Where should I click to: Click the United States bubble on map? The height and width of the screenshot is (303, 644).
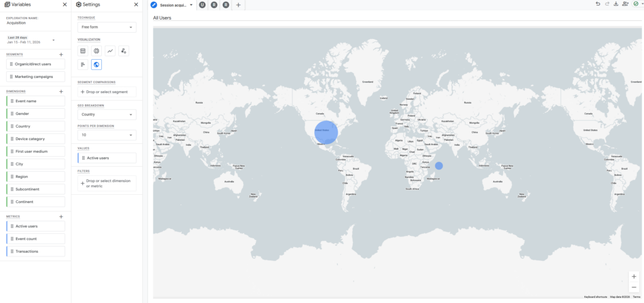tap(326, 132)
